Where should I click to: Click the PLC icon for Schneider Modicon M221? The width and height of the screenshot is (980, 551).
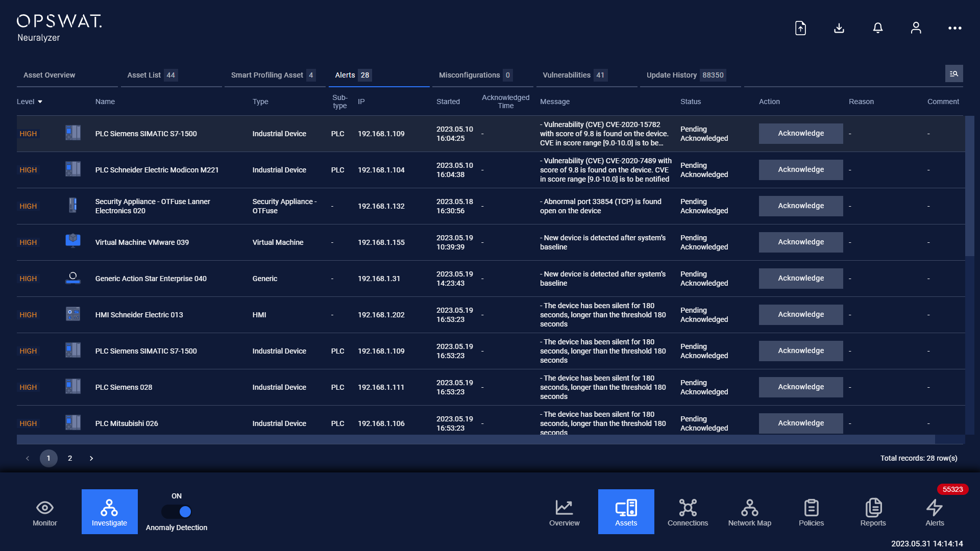tap(73, 169)
